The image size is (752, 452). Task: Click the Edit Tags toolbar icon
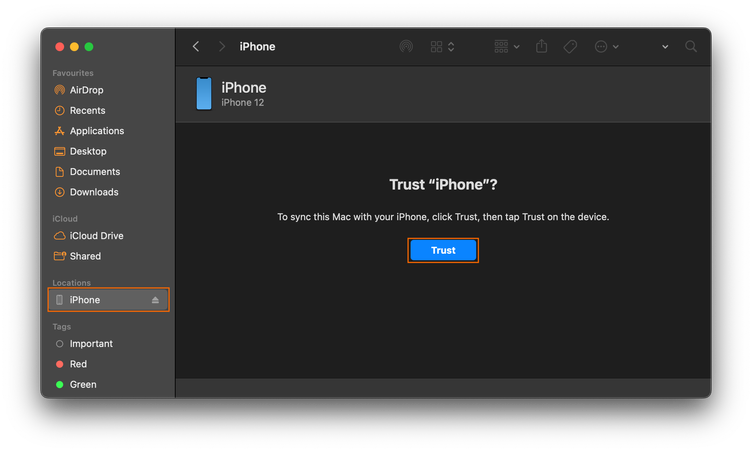pos(570,47)
